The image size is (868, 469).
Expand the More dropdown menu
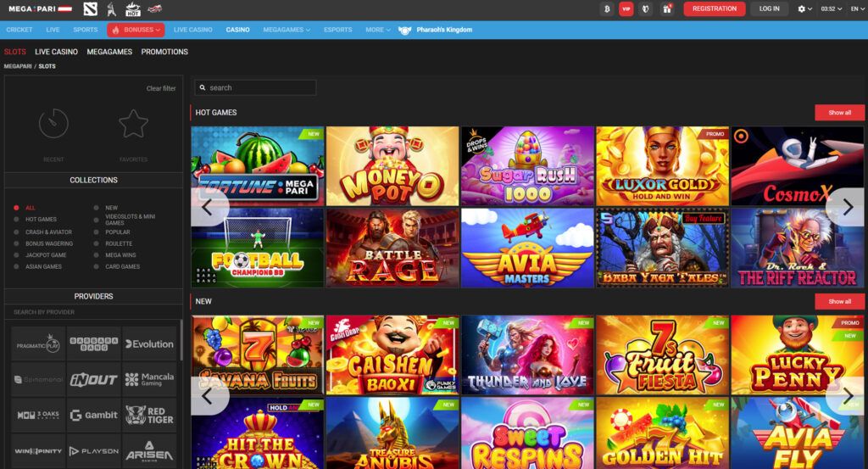(x=378, y=30)
